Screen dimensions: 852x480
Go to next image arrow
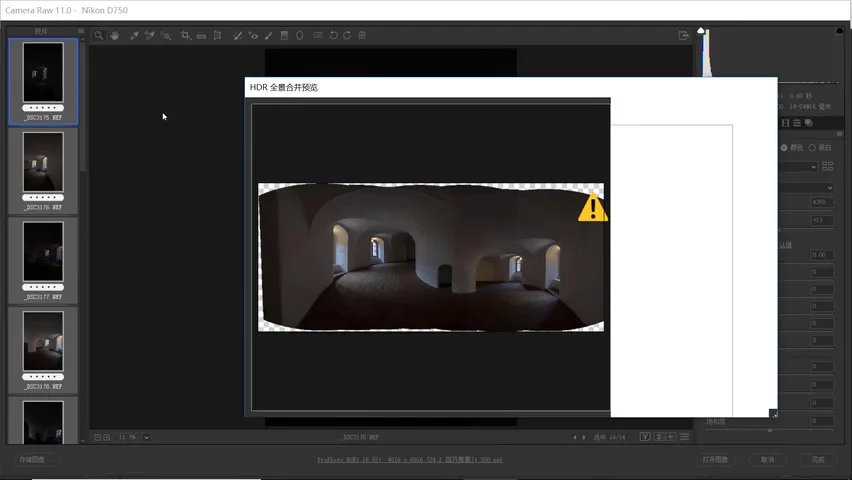584,437
